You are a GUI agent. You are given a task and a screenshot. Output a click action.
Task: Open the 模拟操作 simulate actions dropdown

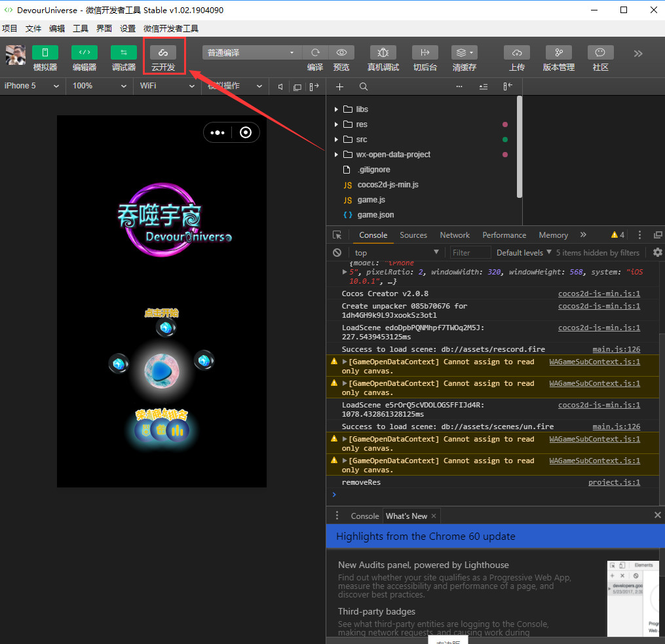(235, 86)
